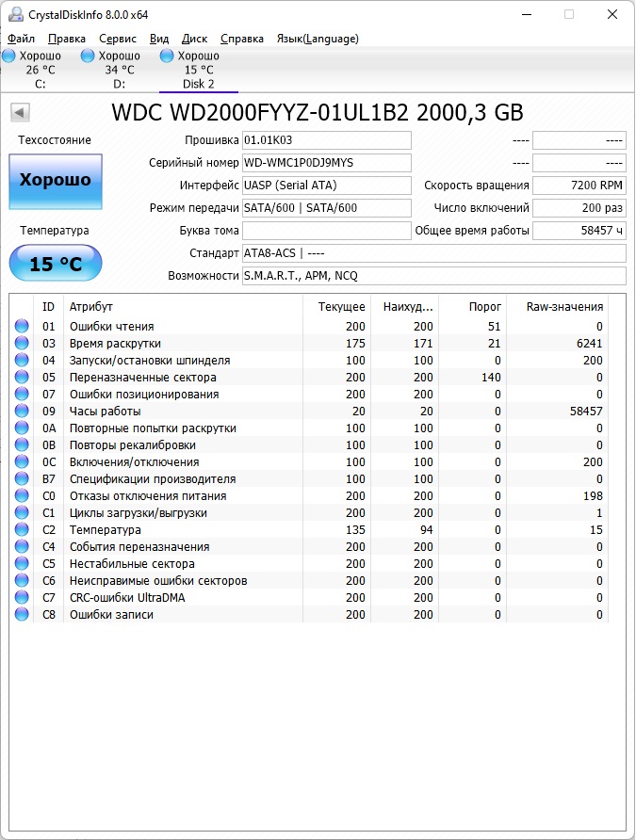The width and height of the screenshot is (636, 840).
Task: Click the 15 °C temperature button
Action: coord(56,263)
